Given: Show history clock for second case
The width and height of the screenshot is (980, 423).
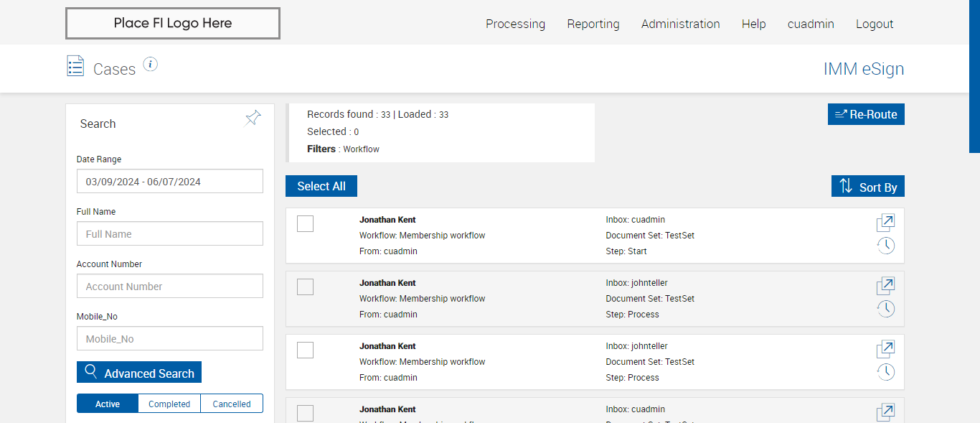Looking at the screenshot, I should pos(885,309).
